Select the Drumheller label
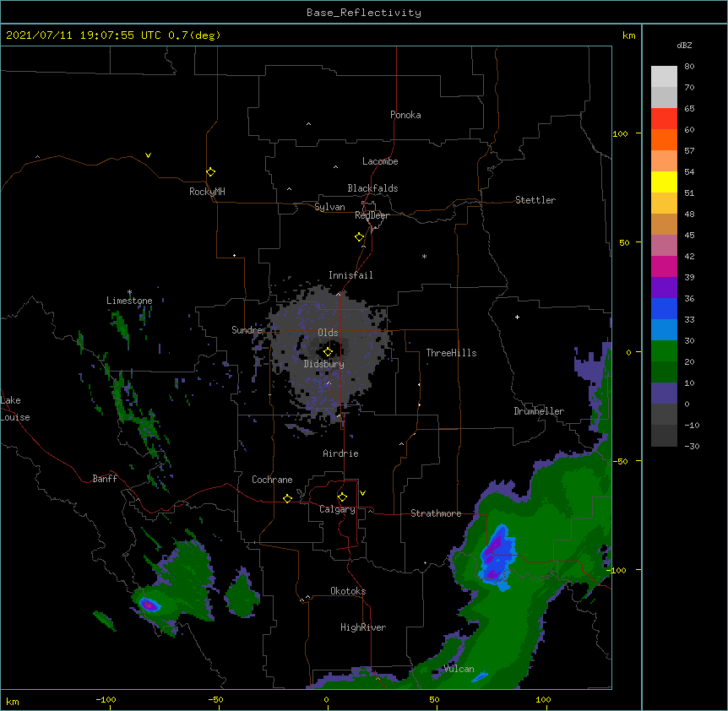Viewport: 728px width, 711px height. [x=539, y=411]
